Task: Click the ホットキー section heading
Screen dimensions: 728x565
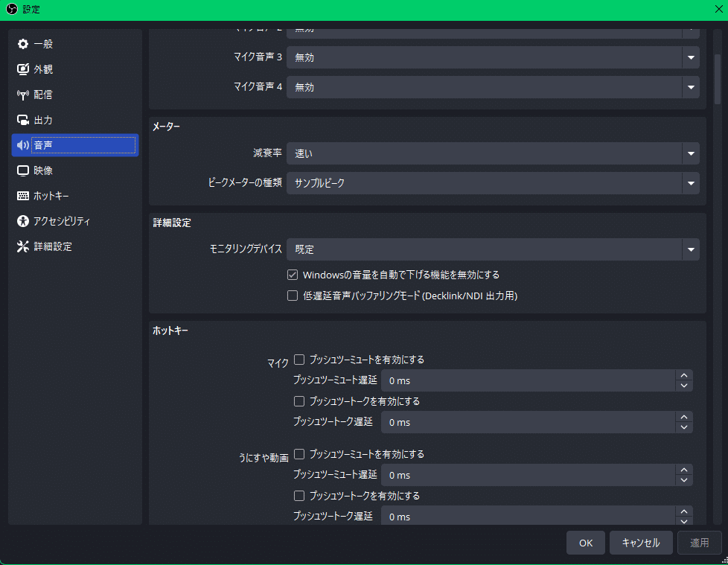Action: (x=170, y=331)
